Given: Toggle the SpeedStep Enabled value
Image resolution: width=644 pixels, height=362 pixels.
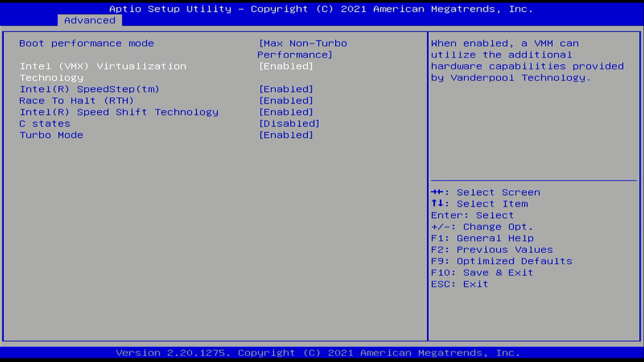Looking at the screenshot, I should [286, 89].
